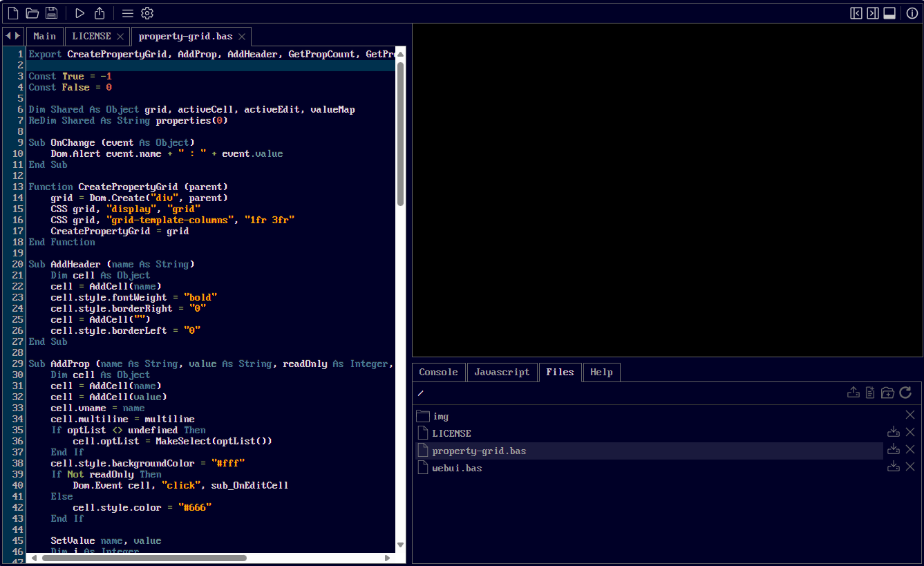Screen dimensions: 924x566
Task: Open the hamburger menu
Action: click(x=128, y=12)
